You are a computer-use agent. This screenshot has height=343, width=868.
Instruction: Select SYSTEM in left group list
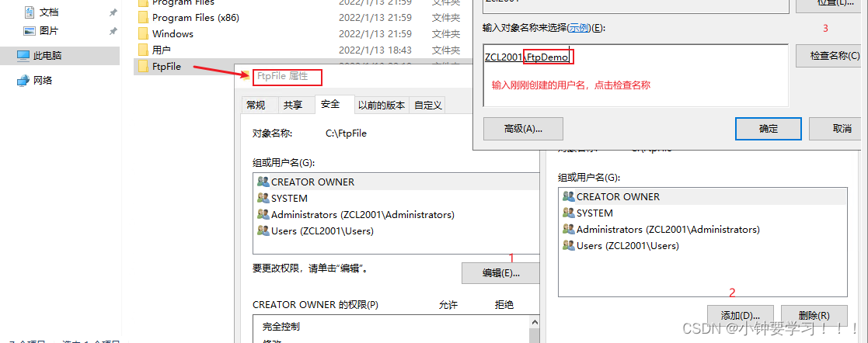pyautogui.click(x=289, y=198)
